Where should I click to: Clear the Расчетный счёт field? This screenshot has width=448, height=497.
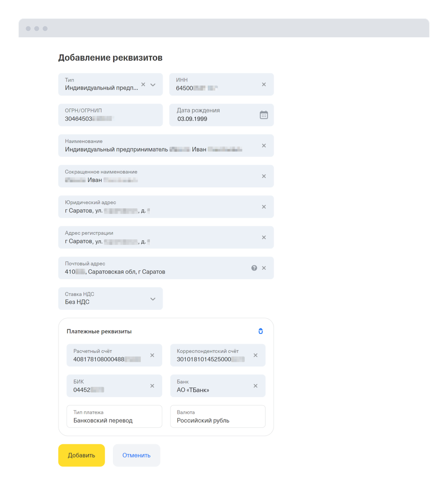pos(152,355)
